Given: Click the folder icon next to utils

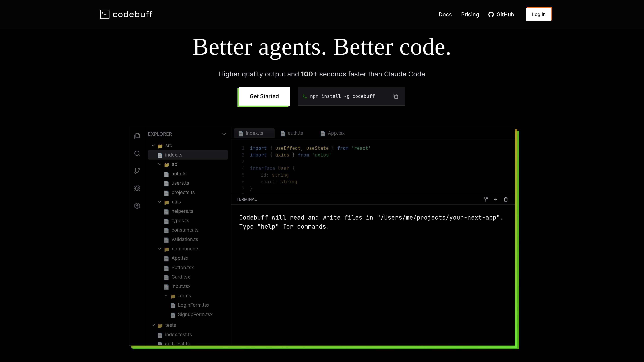Looking at the screenshot, I should click(x=167, y=202).
